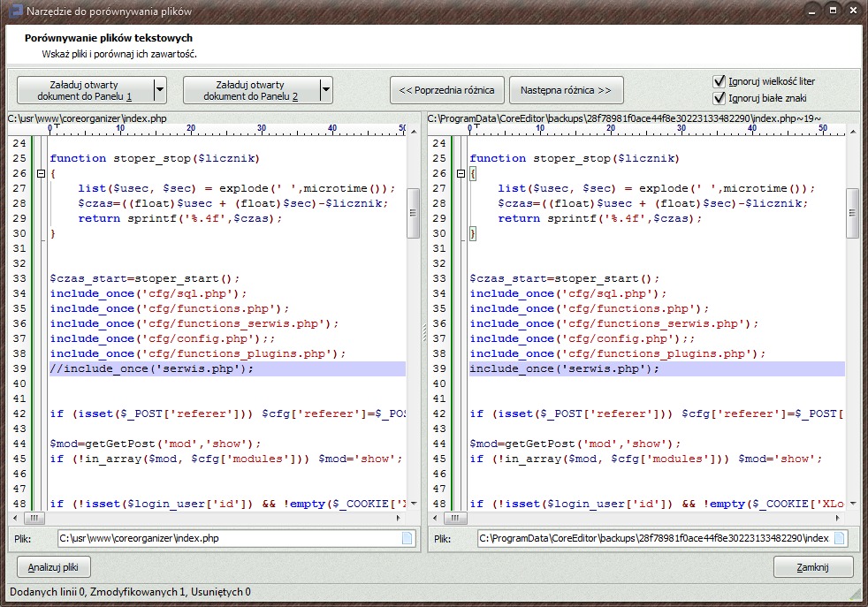Viewport: 868px width, 607px height.
Task: Click include_once('cfg/sql.php') line in left panel
Action: pos(148,294)
